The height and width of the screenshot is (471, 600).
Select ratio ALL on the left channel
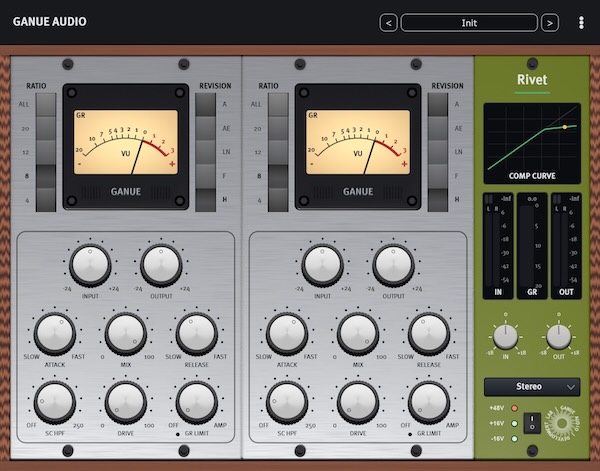pos(46,104)
